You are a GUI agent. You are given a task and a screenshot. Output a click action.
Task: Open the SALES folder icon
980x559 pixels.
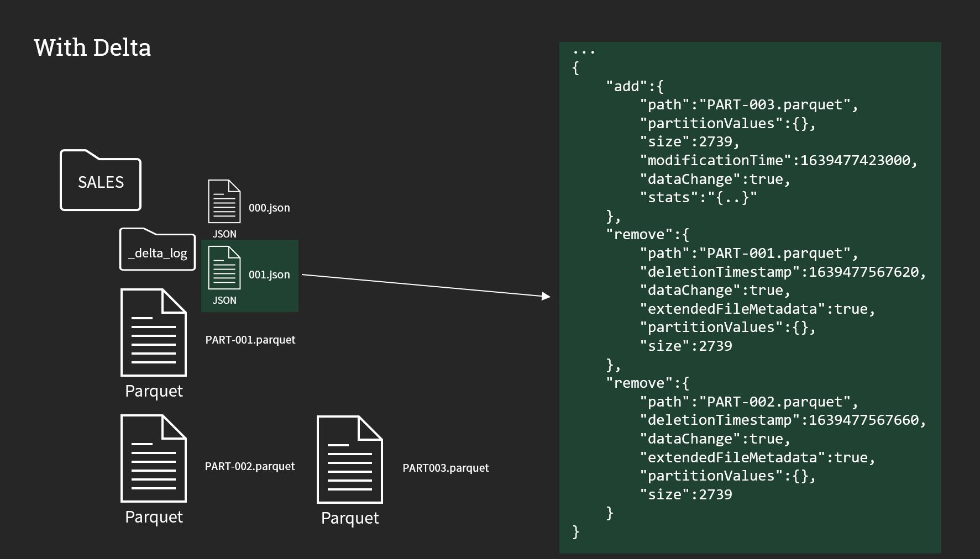coord(100,181)
